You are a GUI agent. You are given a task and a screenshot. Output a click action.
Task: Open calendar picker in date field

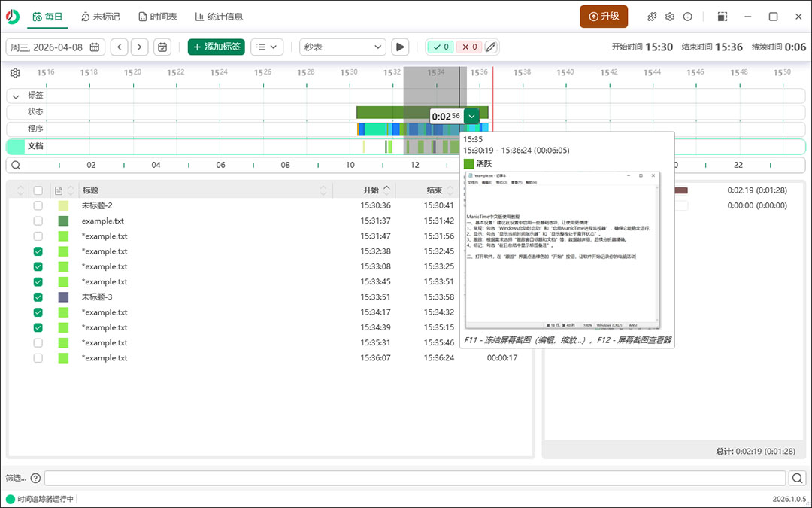click(x=95, y=47)
